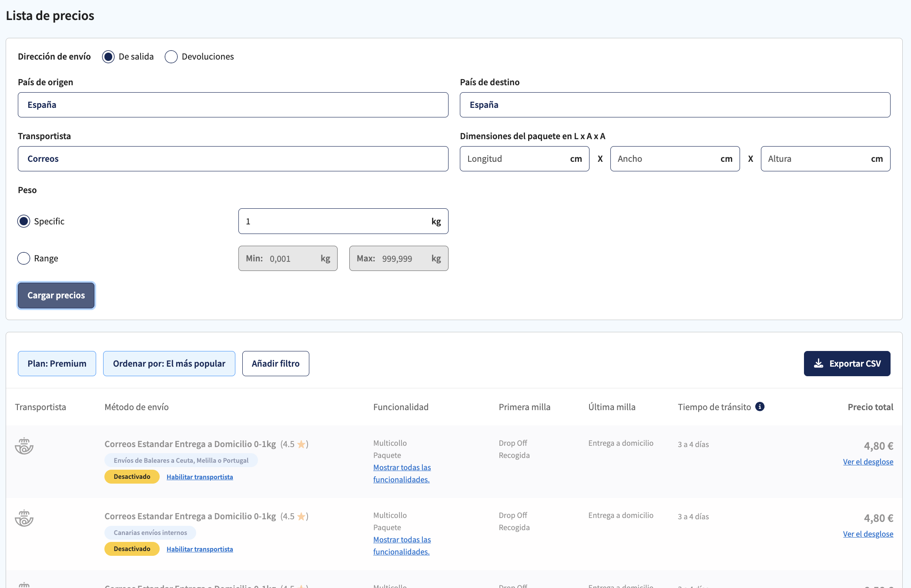Click Habilitar transportista in Canarias row
911x588 pixels.
coord(200,549)
